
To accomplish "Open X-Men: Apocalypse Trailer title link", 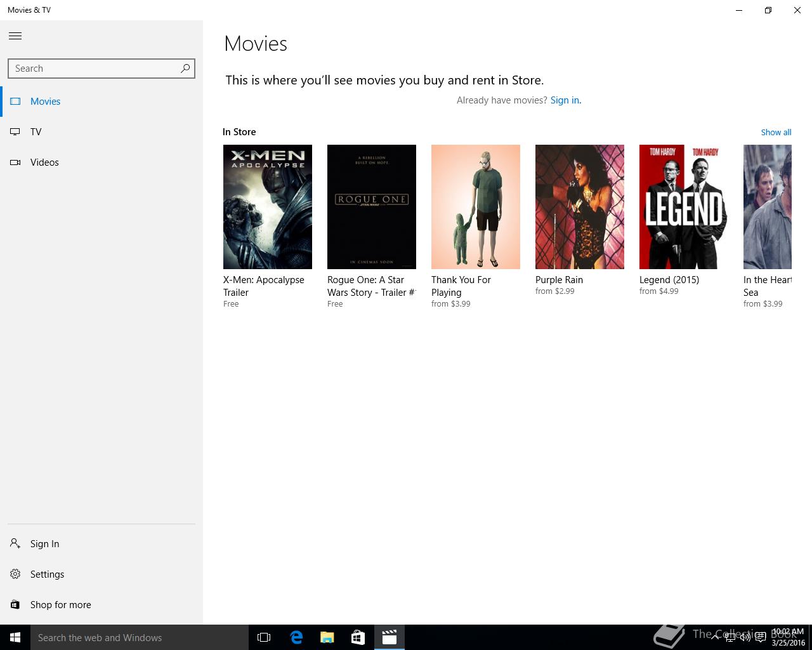I will pos(264,286).
